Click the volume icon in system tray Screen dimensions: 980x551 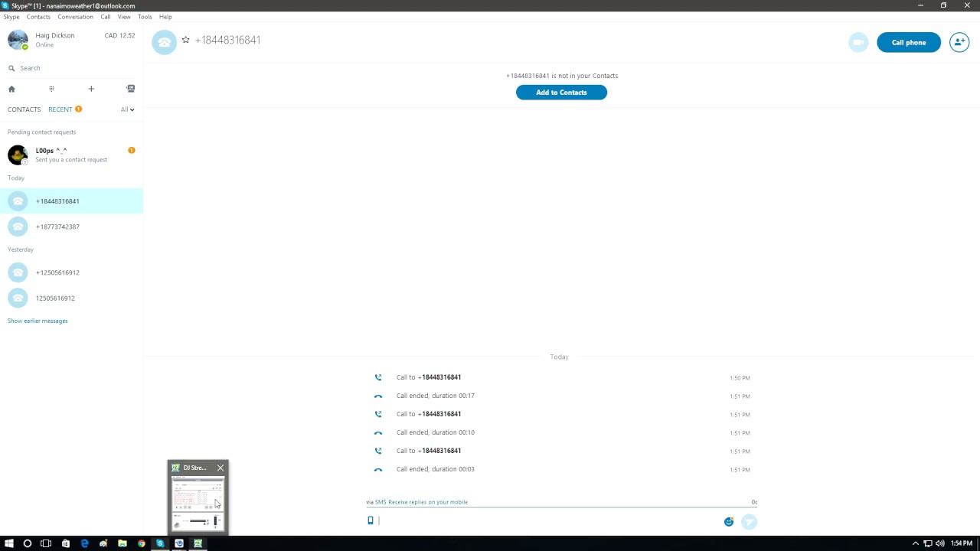939,543
